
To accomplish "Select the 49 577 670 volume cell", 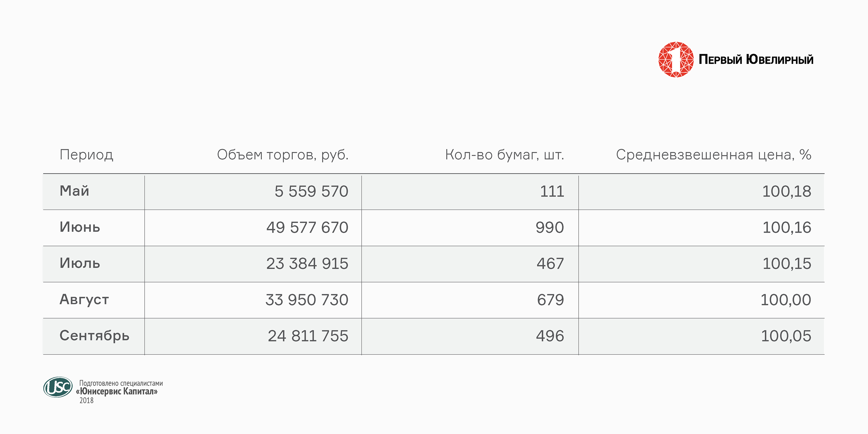I will [307, 227].
